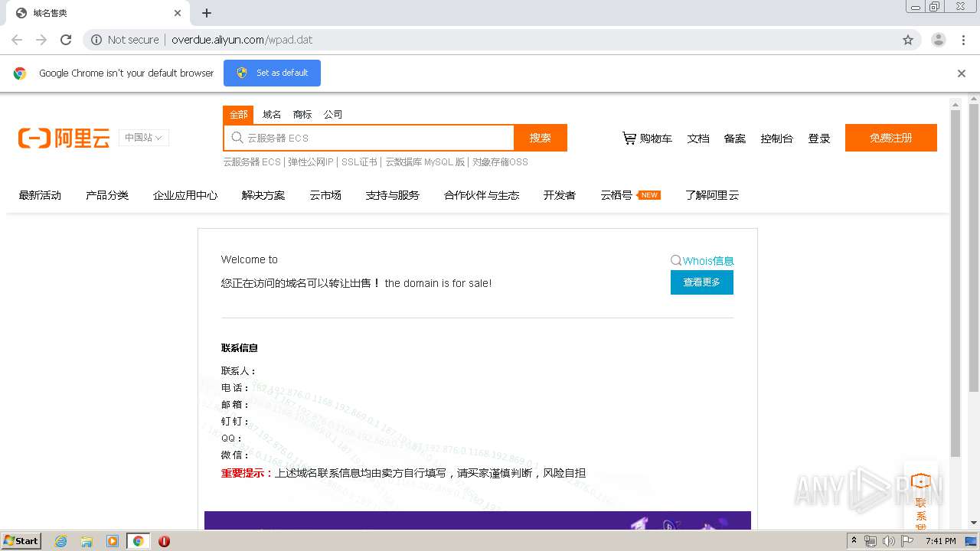Open the 产品分类 menu
The height and width of the screenshot is (551, 980).
pos(107,195)
